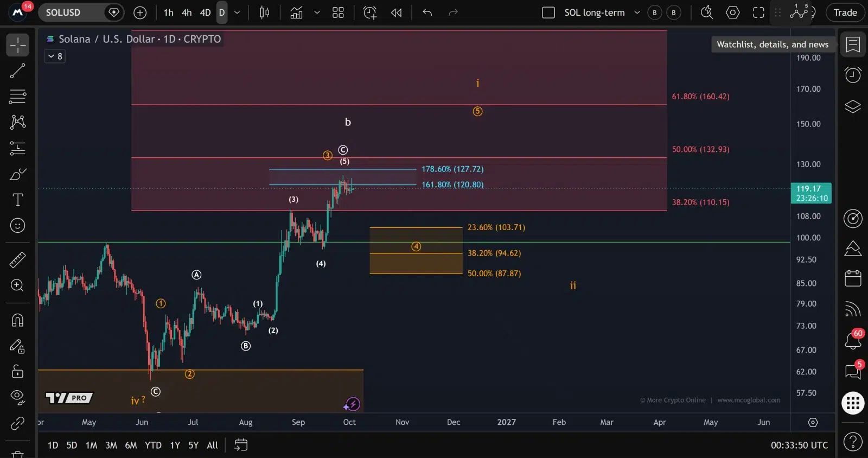Viewport: 868px width, 458px height.
Task: Open the SOL long-term layout dropdown
Action: [637, 12]
